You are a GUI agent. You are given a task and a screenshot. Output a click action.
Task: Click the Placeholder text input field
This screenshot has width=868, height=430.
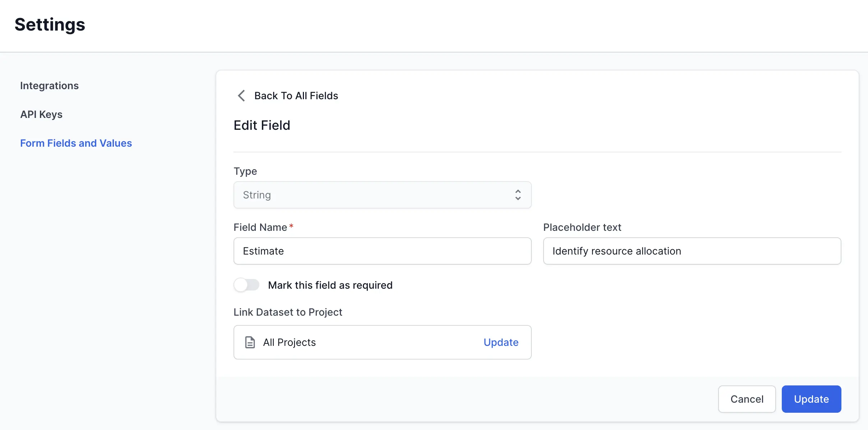click(x=692, y=251)
